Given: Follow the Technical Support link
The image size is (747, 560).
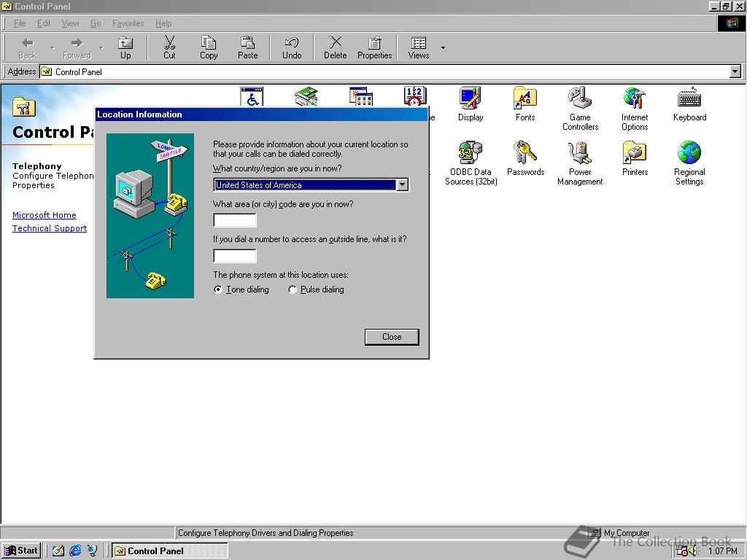Looking at the screenshot, I should click(50, 228).
